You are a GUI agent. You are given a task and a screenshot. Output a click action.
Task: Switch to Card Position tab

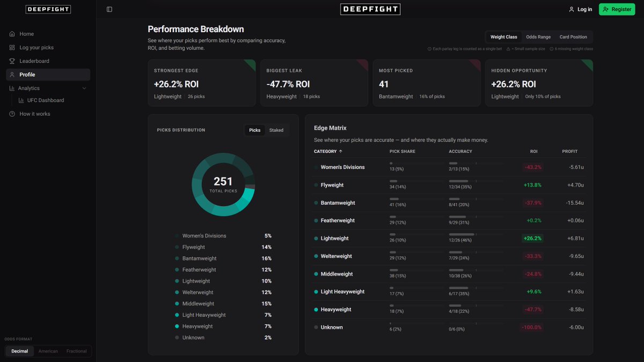(573, 37)
